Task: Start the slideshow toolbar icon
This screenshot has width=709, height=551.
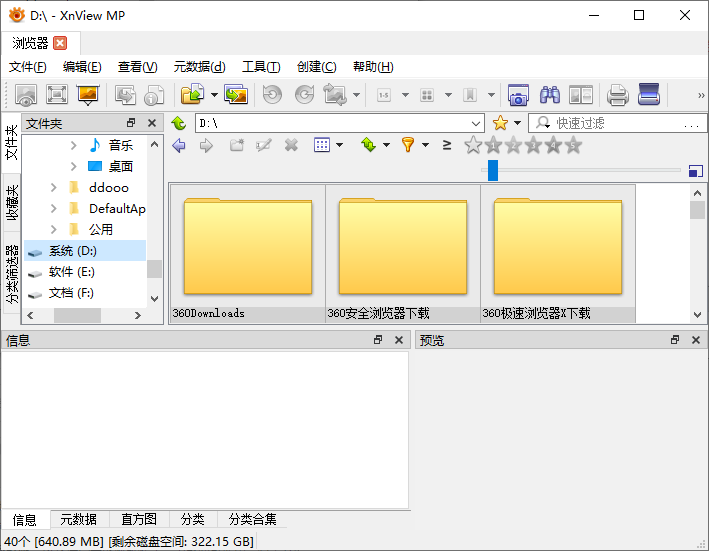Action: [x=88, y=95]
